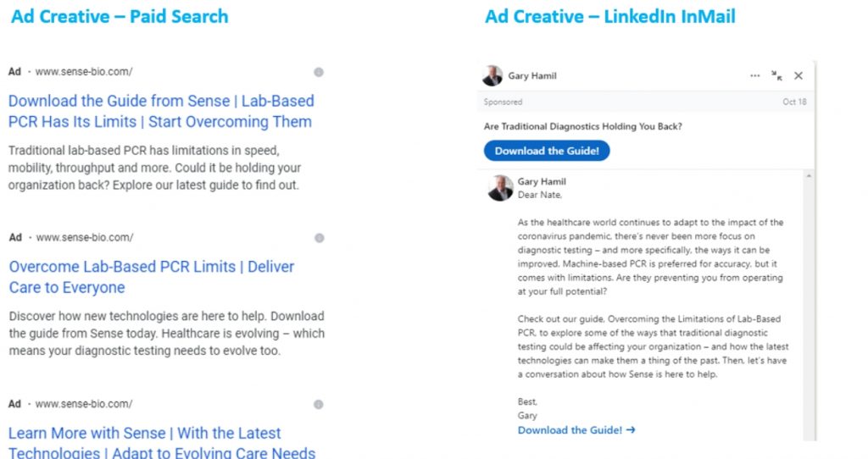868x459 pixels.
Task: Open the InMail more options ellipsis menu
Action: pyautogui.click(x=755, y=76)
